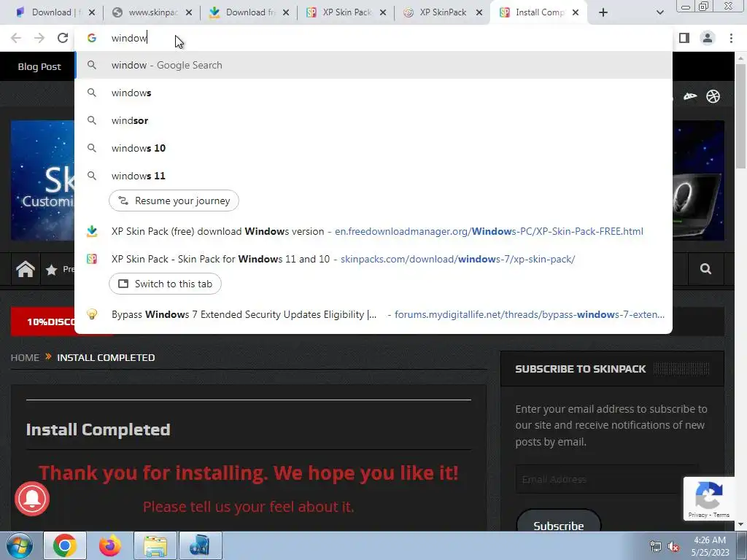Click the 'HOME' breadcrumb link
This screenshot has width=747, height=560.
(x=25, y=357)
